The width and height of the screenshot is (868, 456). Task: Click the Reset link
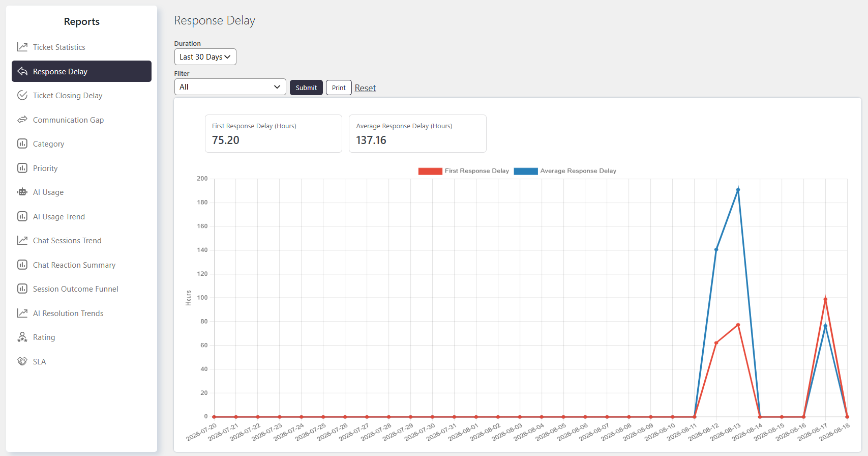click(365, 88)
